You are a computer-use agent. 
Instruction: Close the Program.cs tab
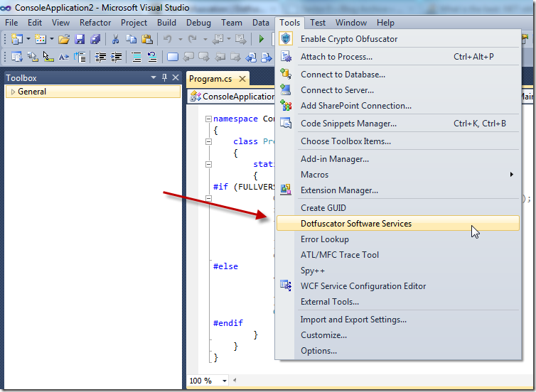point(242,79)
